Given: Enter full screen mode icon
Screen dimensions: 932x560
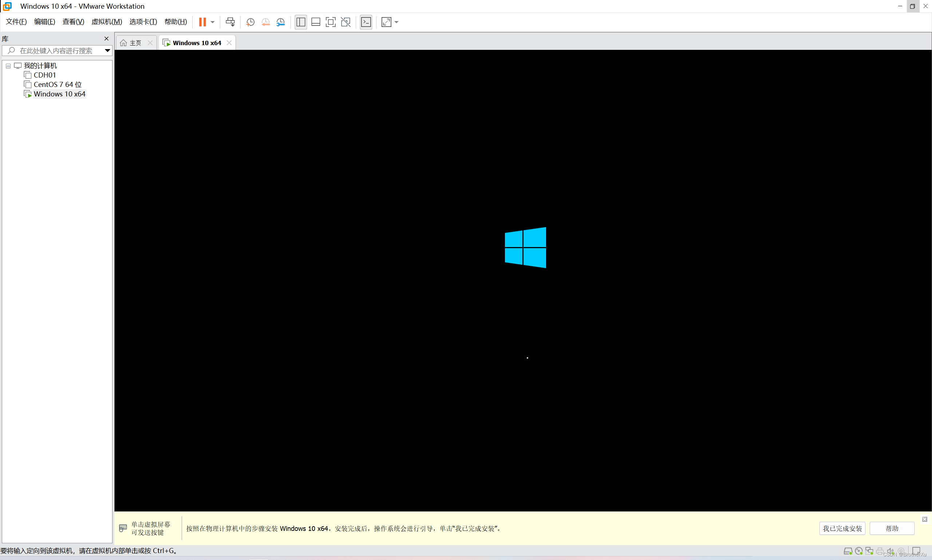Looking at the screenshot, I should click(x=330, y=22).
